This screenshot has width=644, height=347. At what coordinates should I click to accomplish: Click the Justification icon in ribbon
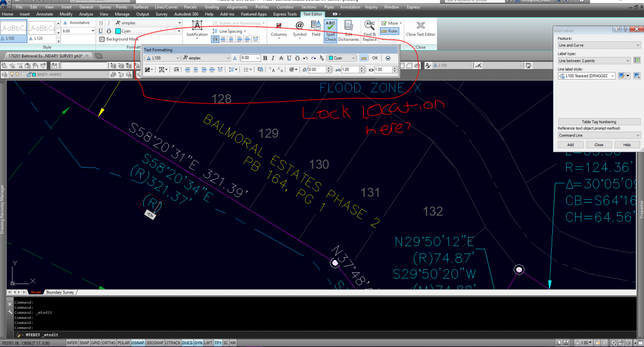click(x=197, y=28)
